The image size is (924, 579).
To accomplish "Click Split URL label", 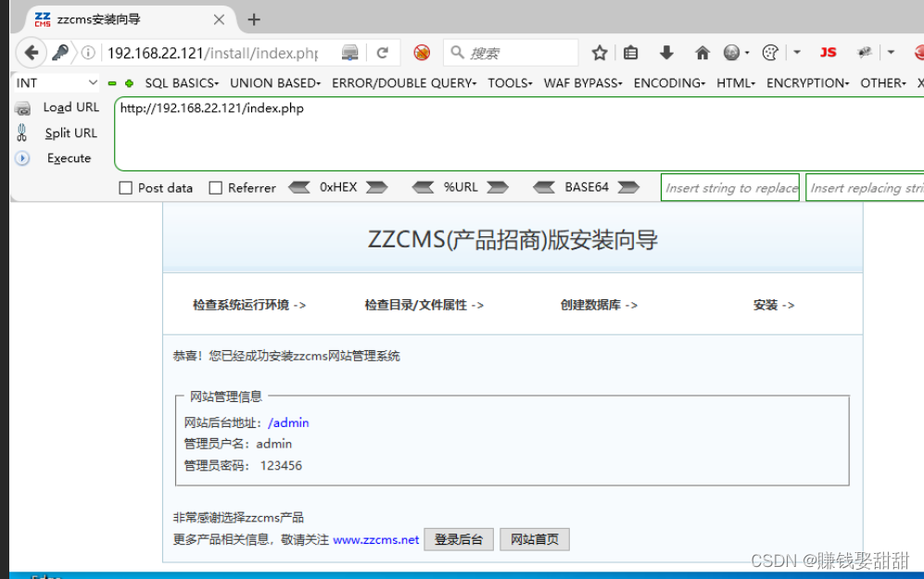I will pyautogui.click(x=70, y=133).
